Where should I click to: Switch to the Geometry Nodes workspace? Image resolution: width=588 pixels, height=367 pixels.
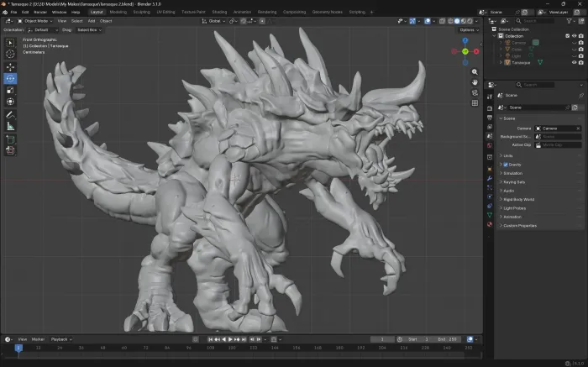327,12
